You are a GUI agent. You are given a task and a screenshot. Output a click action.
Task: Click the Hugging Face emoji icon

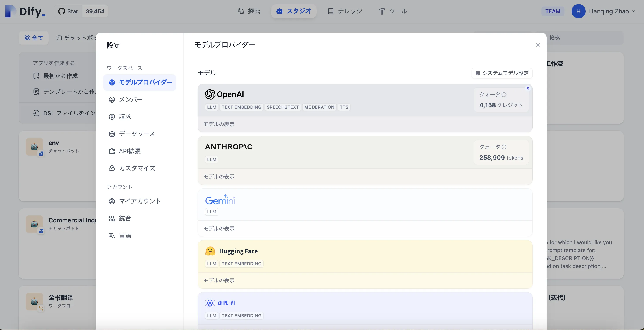tap(210, 251)
